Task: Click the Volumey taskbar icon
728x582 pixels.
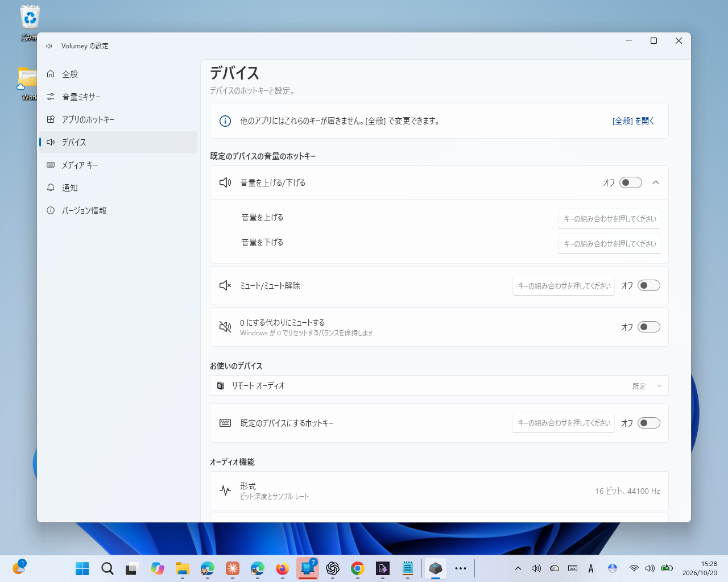Action: [436, 568]
